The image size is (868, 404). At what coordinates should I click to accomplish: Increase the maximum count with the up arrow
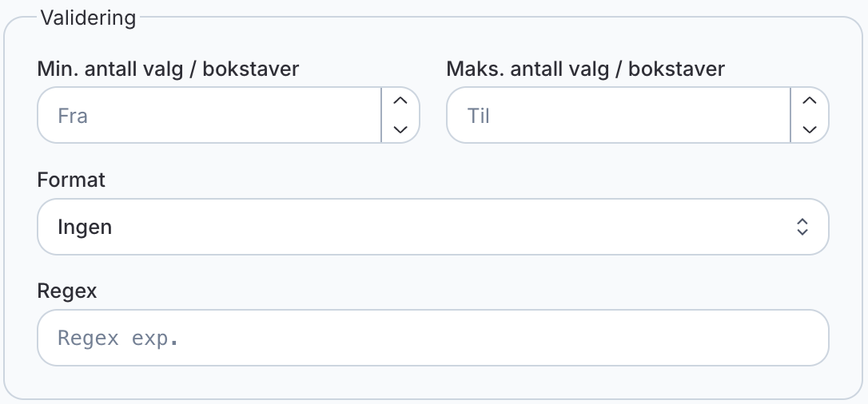[809, 101]
